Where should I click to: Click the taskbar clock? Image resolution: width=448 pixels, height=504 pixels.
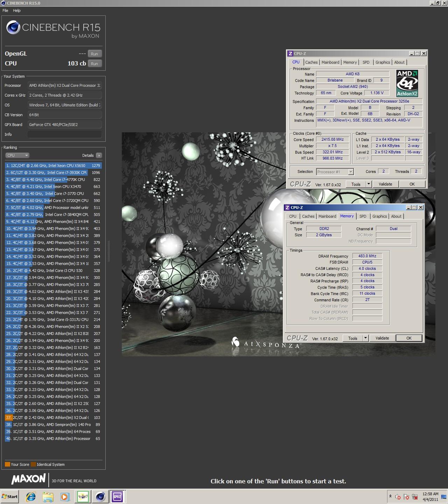tap(430, 497)
